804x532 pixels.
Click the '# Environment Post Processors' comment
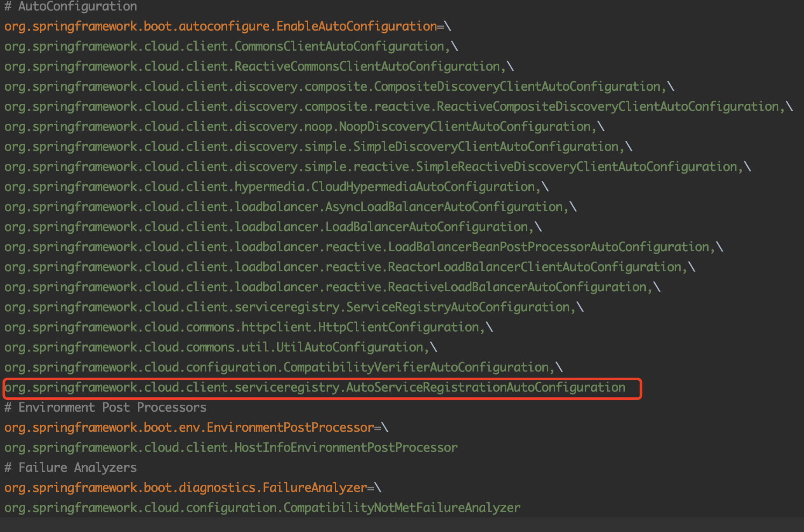click(106, 408)
